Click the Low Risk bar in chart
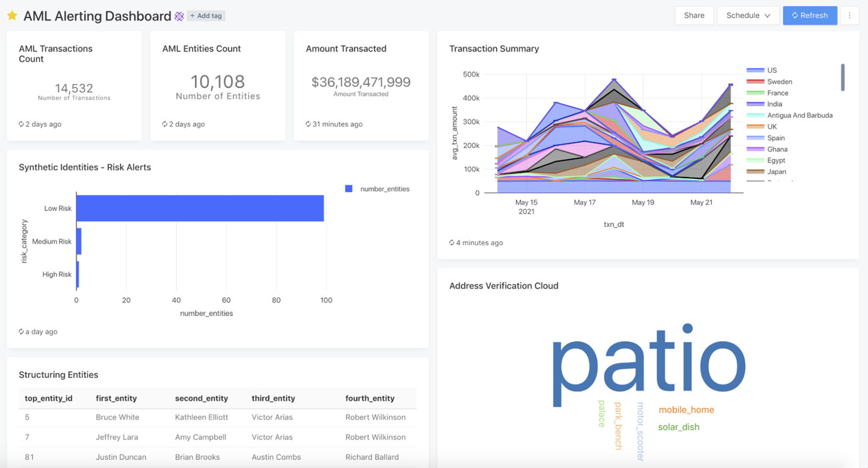This screenshot has width=868, height=468. (x=200, y=208)
